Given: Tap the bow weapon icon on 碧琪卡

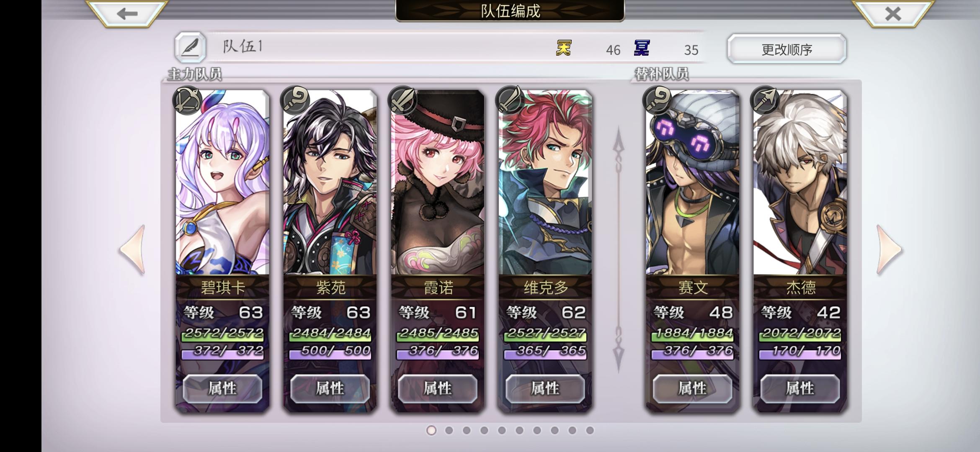Looking at the screenshot, I should point(187,100).
